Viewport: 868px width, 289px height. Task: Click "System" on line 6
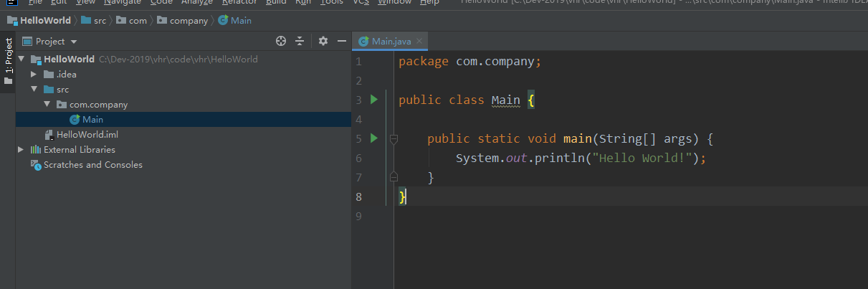(x=477, y=158)
